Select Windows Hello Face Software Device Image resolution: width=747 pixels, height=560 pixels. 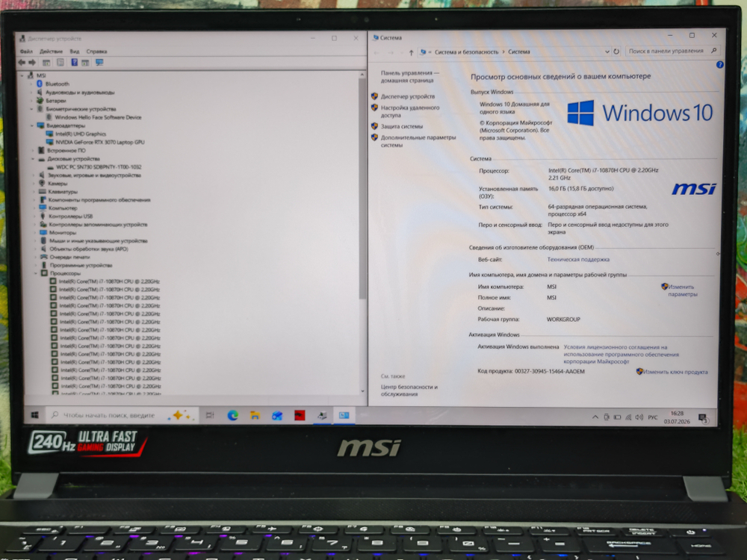pos(98,117)
